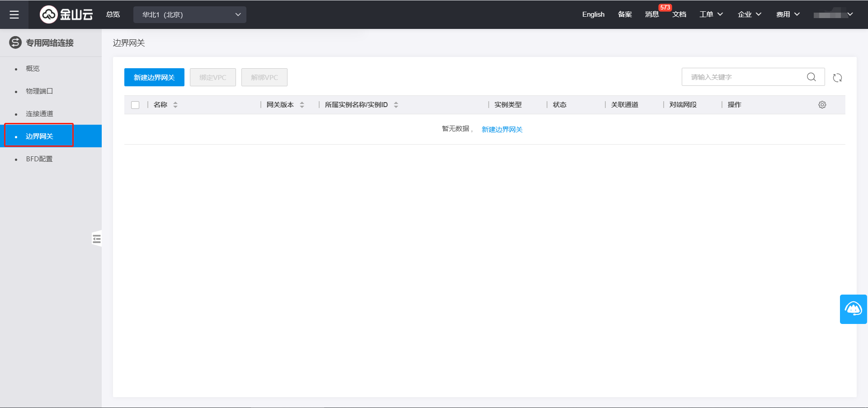Sort by 所属实例名称/实例ID column
This screenshot has width=868, height=408.
396,105
